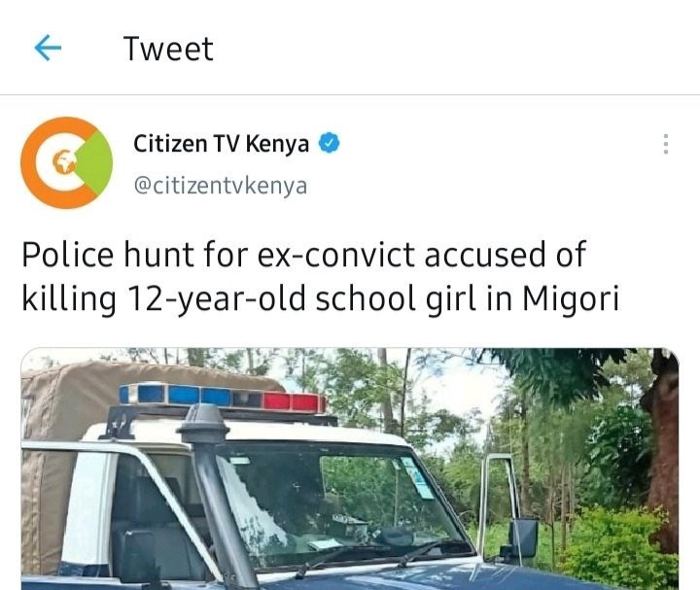Viewport: 700px width, 590px height.
Task: Click the siren light bar in photo
Action: click(x=223, y=398)
